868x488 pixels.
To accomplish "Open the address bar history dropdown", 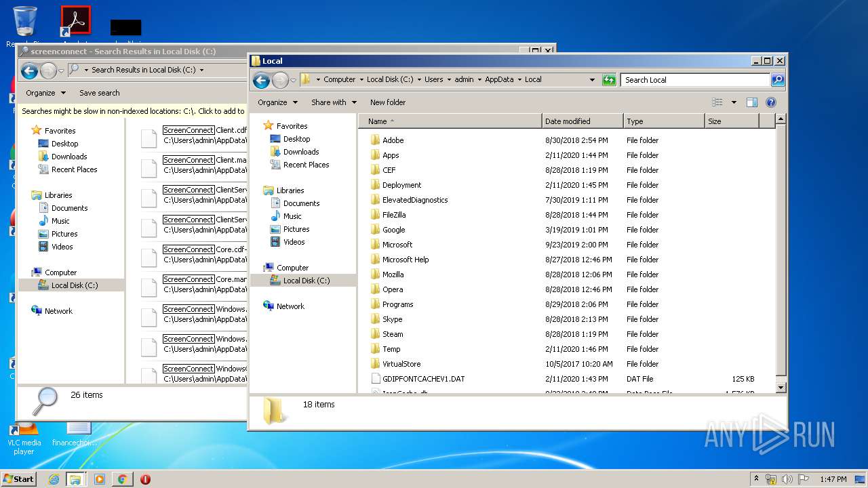I will pyautogui.click(x=592, y=79).
